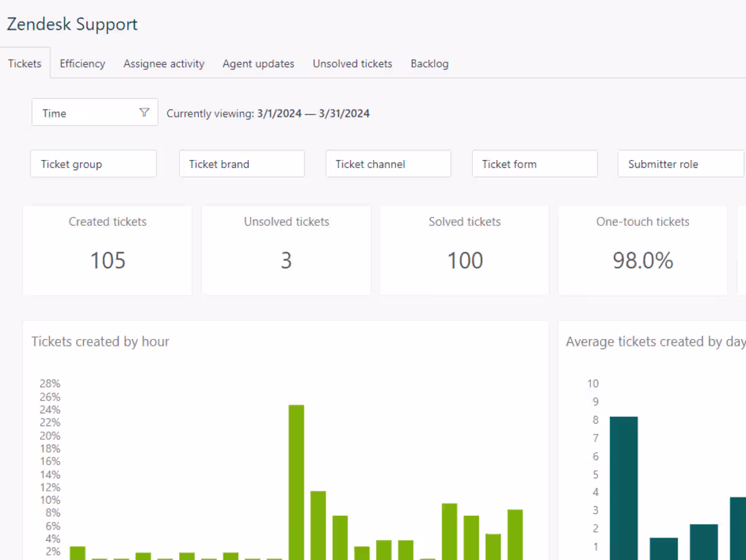Click the Unsolved tickets 3 card
The width and height of the screenshot is (746, 560).
click(286, 250)
